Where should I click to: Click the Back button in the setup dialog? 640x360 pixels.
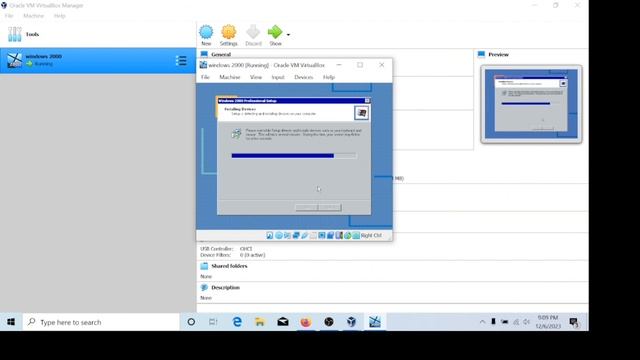(307, 207)
